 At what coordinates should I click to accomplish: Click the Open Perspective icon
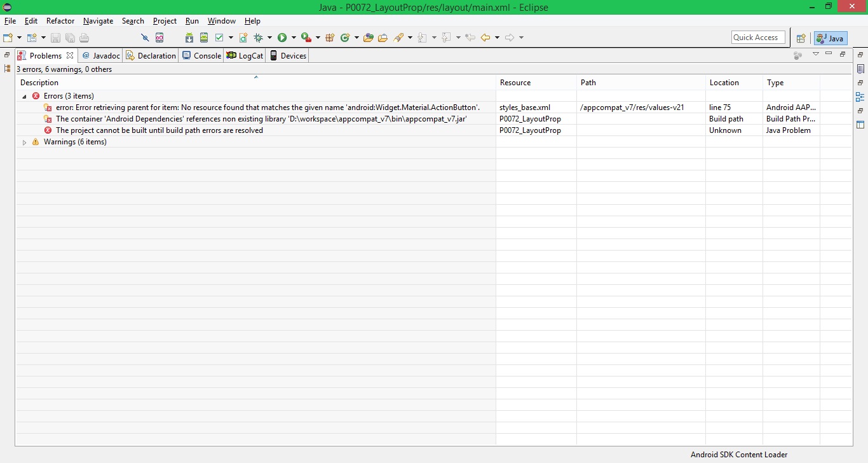801,38
